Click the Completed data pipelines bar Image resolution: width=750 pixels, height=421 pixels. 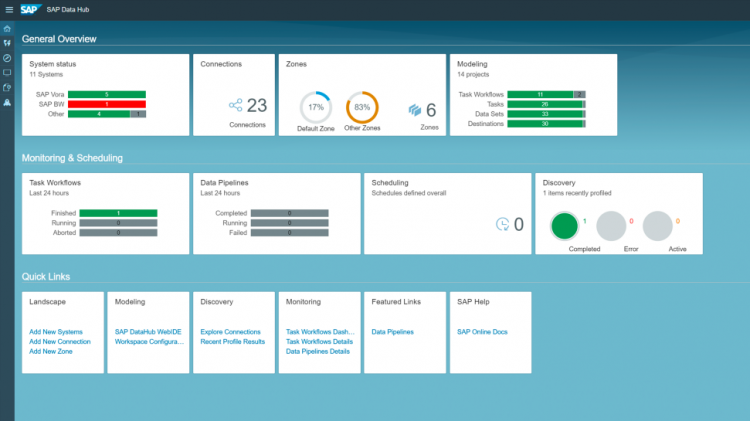289,213
